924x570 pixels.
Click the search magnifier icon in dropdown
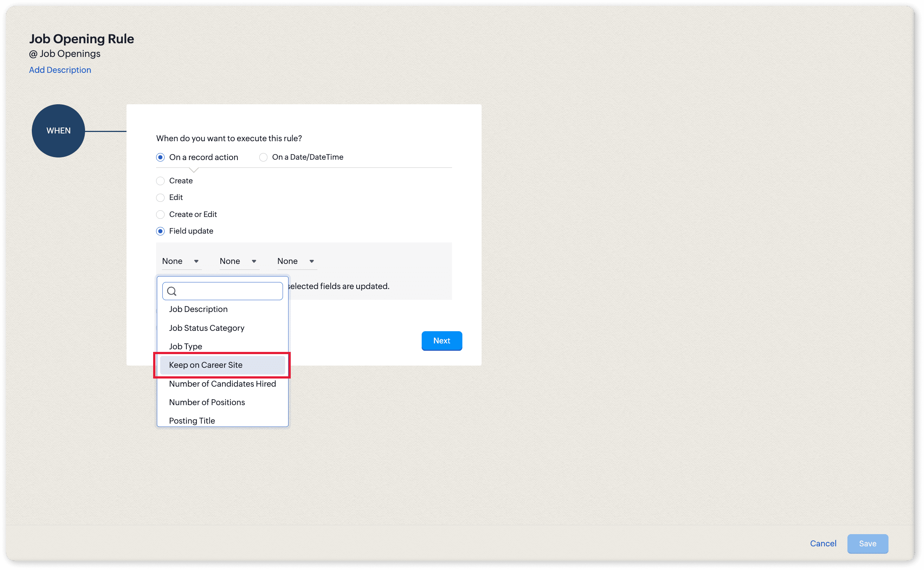tap(172, 291)
